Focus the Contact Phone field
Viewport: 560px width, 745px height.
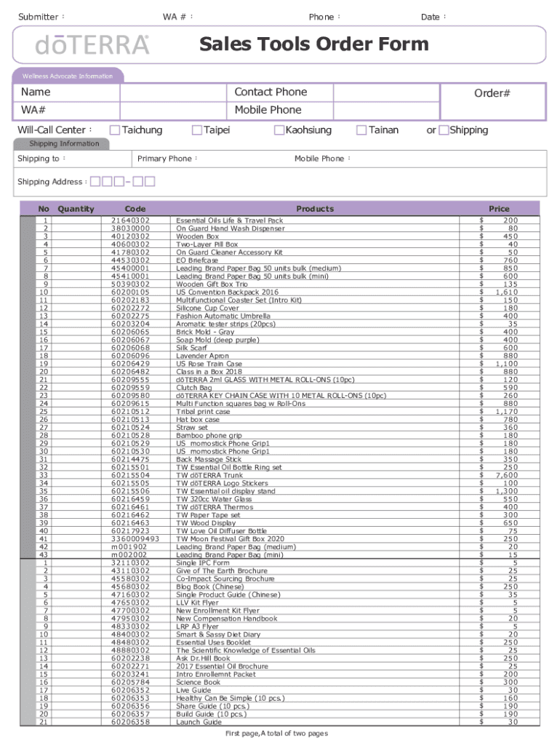coord(385,92)
